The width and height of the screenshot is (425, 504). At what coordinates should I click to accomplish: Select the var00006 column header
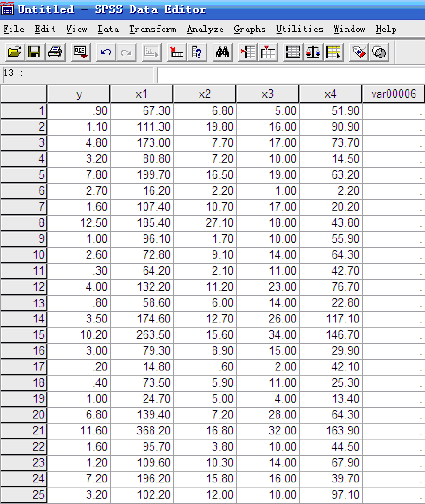click(394, 94)
